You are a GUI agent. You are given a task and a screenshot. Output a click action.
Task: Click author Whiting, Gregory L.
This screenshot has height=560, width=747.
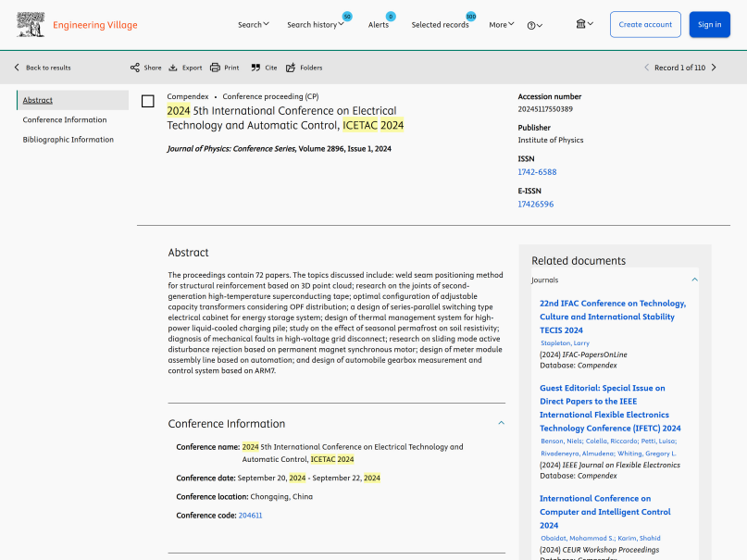pos(647,454)
